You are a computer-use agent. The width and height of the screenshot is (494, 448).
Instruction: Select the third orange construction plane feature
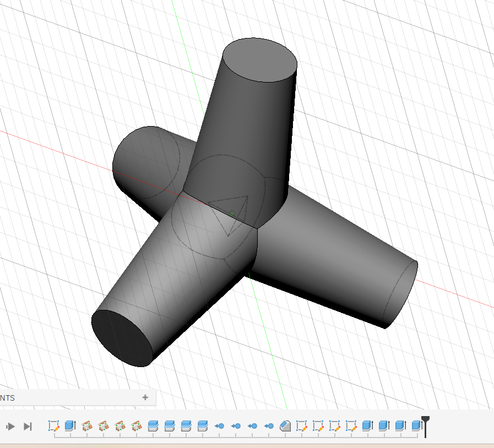[120, 426]
